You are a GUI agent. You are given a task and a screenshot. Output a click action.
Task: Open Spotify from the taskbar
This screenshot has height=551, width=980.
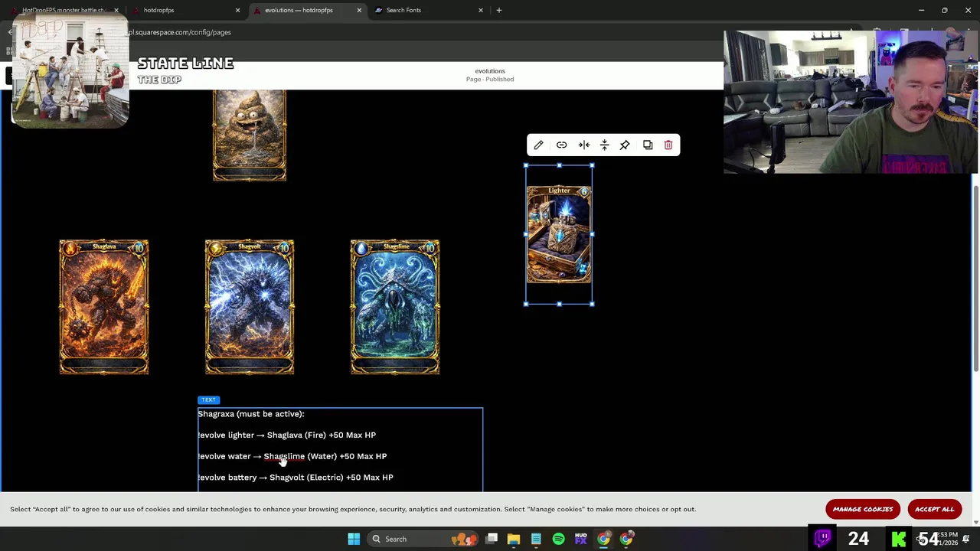point(558,539)
